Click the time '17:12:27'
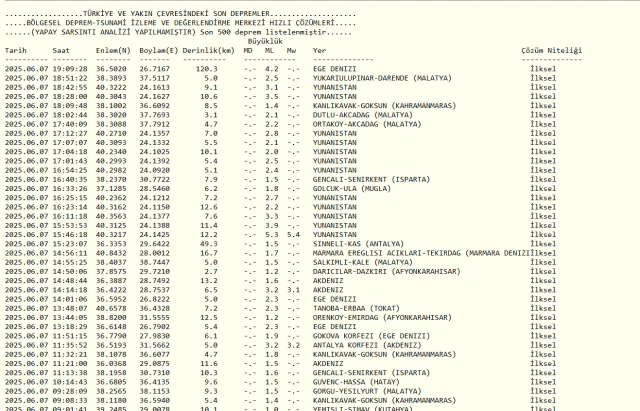This screenshot has width=640, height=411. pos(70,133)
